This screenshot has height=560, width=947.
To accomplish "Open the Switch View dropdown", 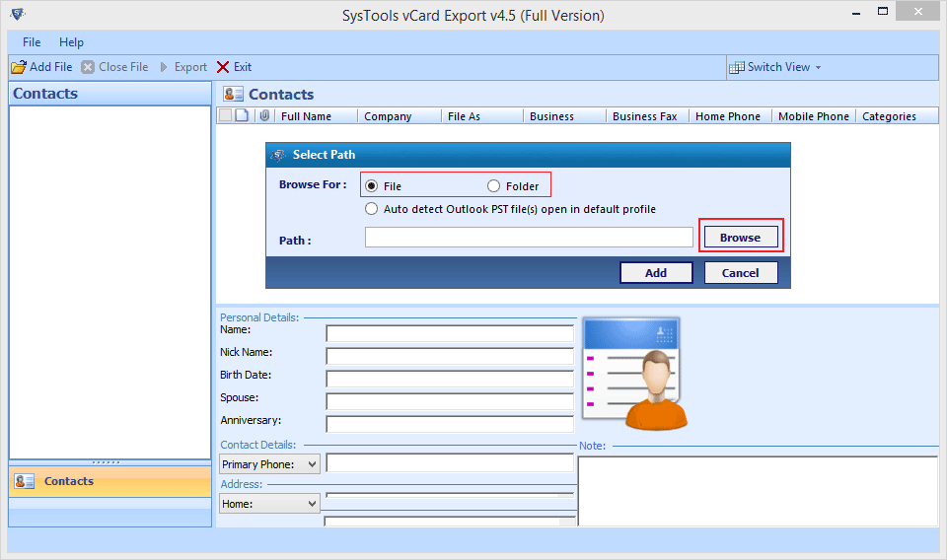I will point(775,67).
